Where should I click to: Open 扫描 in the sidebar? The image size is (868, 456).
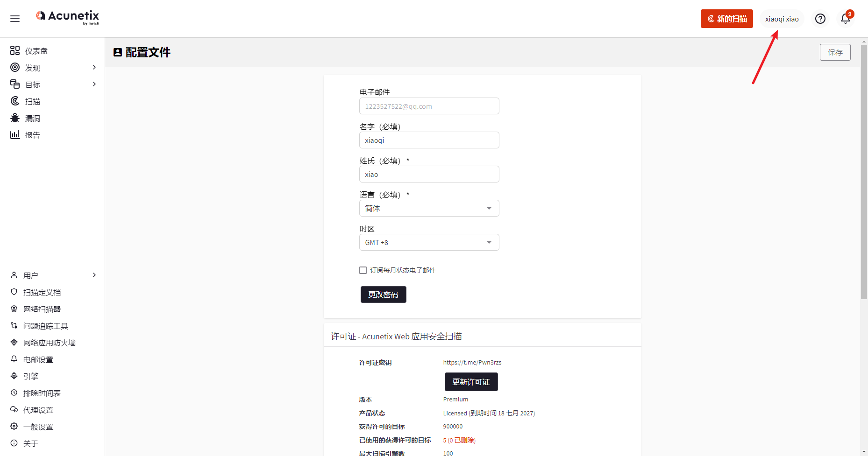[x=33, y=101]
